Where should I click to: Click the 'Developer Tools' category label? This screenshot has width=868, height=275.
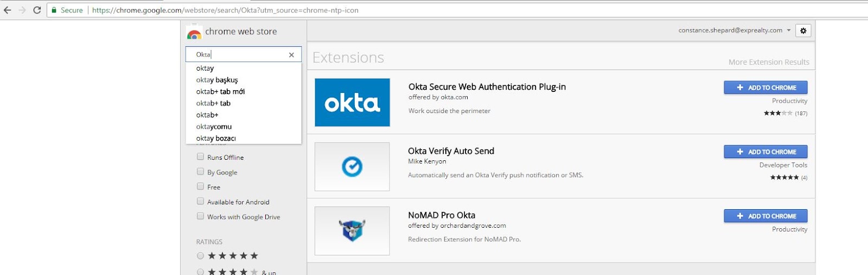point(783,165)
